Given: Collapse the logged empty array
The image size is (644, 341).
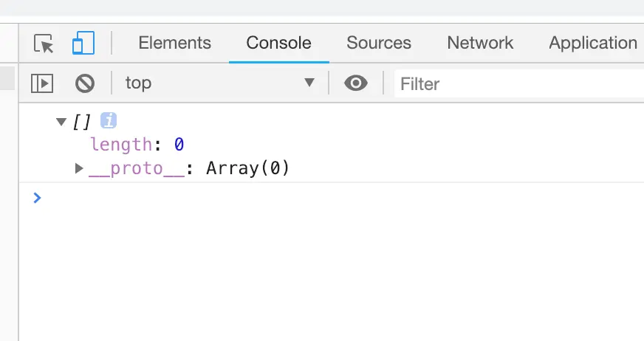Looking at the screenshot, I should 61,122.
